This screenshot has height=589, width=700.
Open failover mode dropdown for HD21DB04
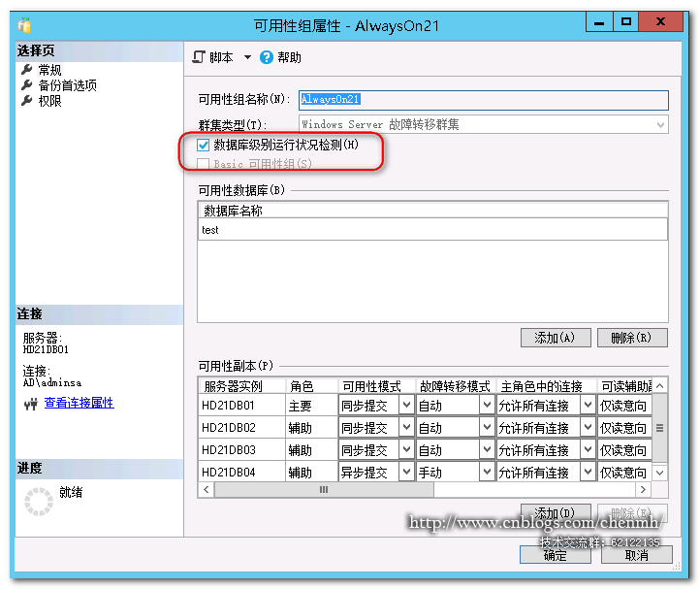[x=486, y=473]
